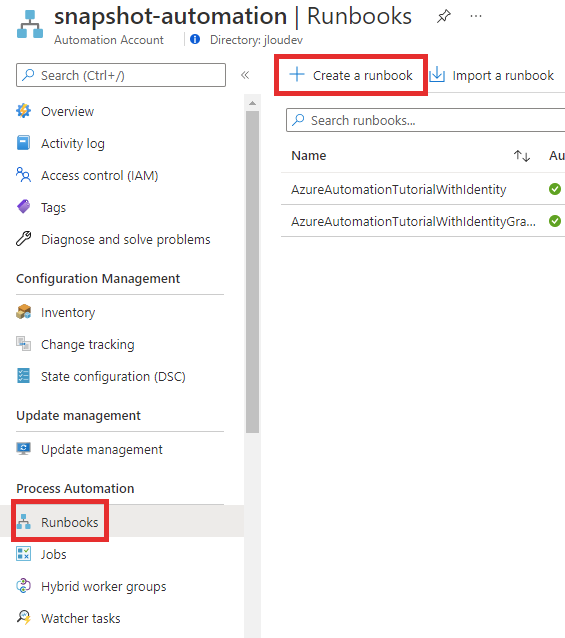Click the Name column header

(309, 156)
